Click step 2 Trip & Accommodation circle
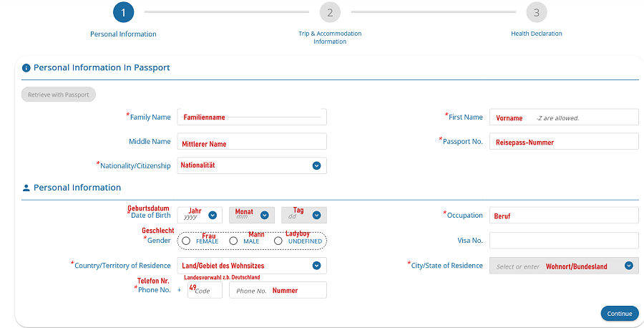Screen dimensions: 644x328 pyautogui.click(x=330, y=12)
